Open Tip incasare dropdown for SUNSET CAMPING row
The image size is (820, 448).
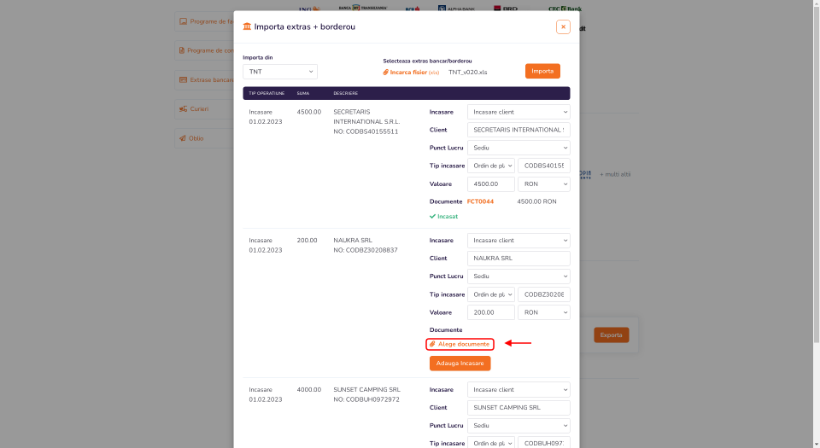coord(491,443)
